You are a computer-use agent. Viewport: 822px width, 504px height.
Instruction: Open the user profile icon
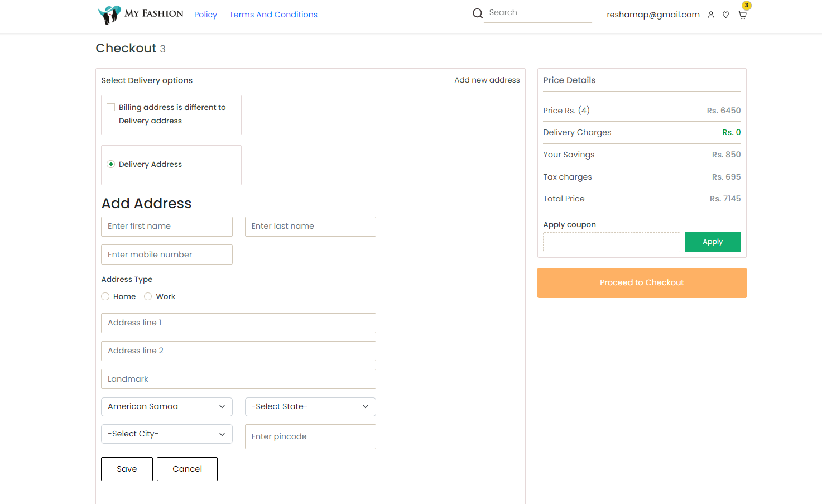711,15
